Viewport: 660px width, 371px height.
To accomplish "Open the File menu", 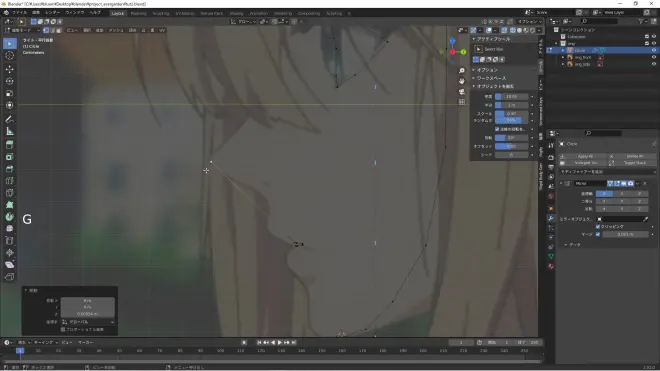I will [x=19, y=13].
